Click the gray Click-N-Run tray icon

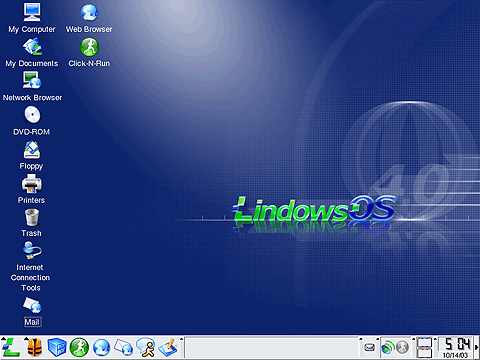(403, 347)
